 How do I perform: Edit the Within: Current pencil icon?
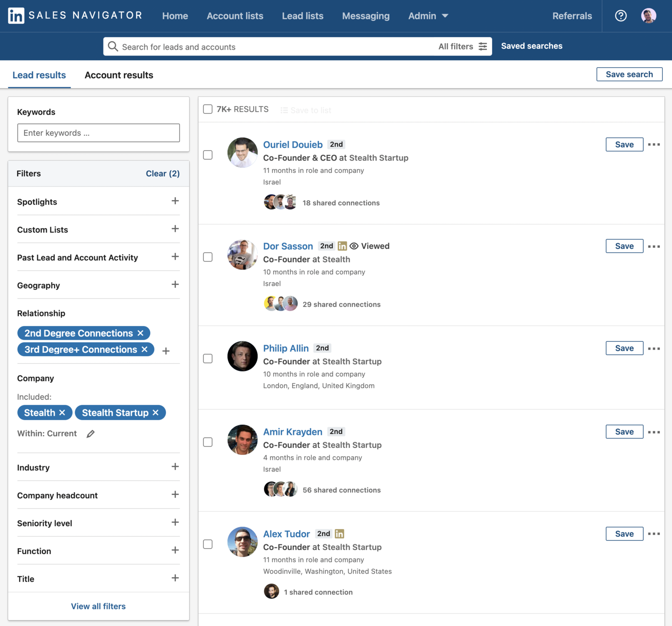pos(90,434)
